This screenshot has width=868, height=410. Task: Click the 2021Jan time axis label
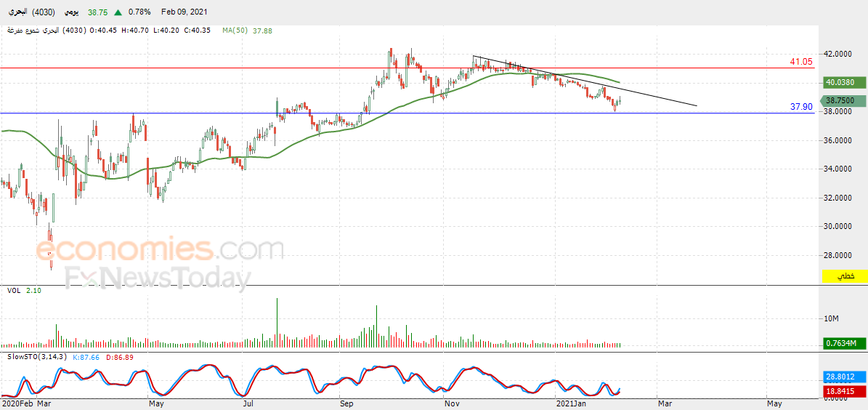coord(571,404)
